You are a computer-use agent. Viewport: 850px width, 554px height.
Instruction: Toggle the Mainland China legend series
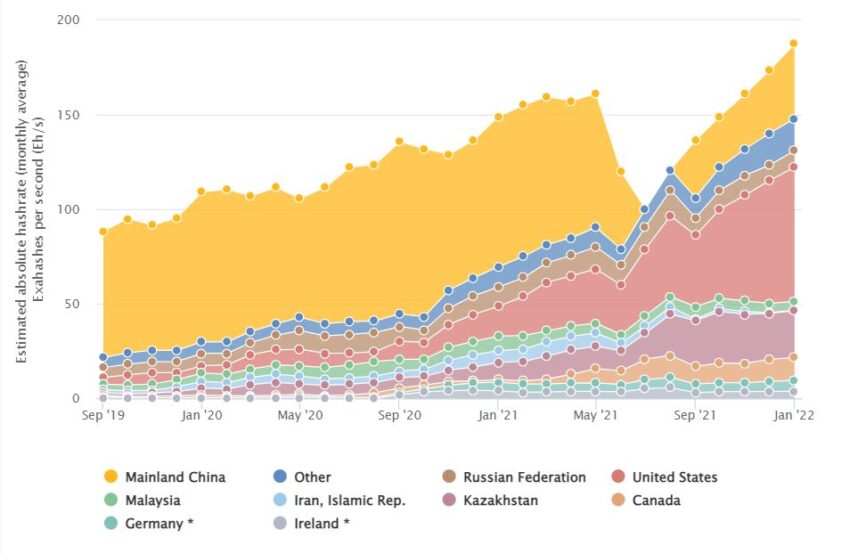click(164, 477)
